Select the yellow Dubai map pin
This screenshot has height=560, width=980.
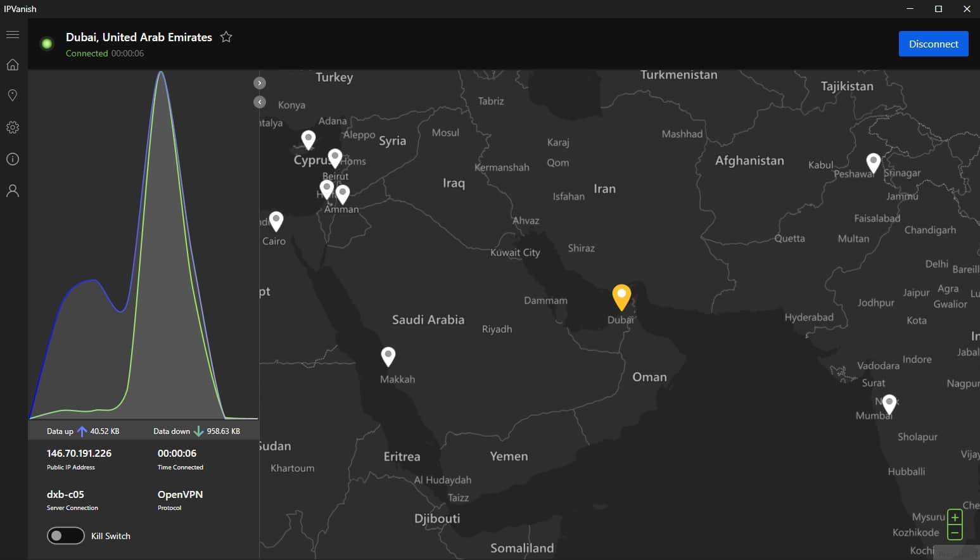pos(621,297)
